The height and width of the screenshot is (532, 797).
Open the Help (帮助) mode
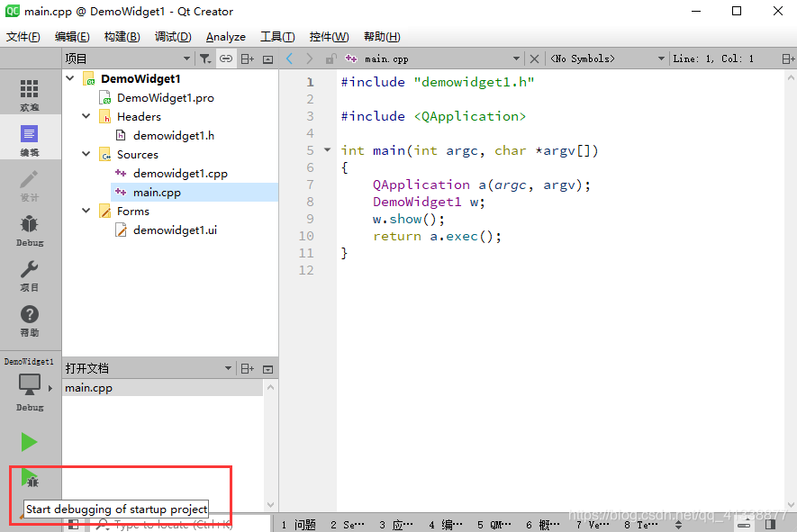pos(30,320)
